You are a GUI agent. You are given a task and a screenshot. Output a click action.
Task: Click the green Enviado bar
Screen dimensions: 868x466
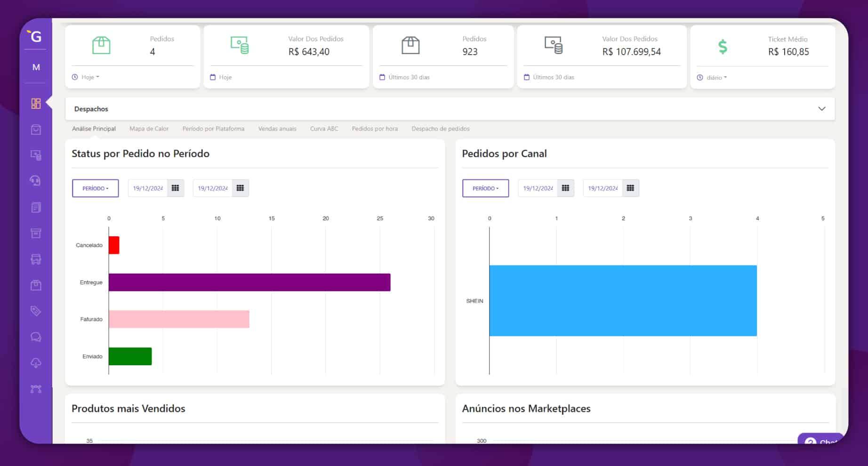point(130,356)
